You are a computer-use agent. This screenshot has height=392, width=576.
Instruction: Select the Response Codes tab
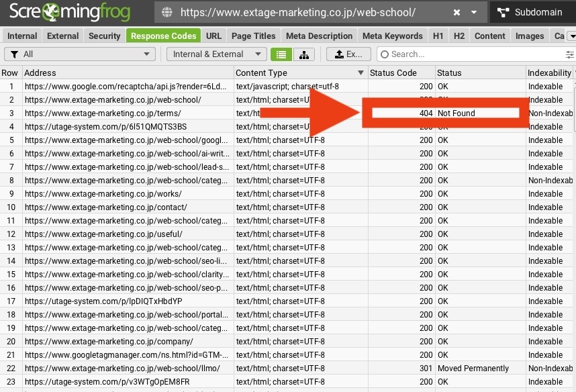[164, 36]
